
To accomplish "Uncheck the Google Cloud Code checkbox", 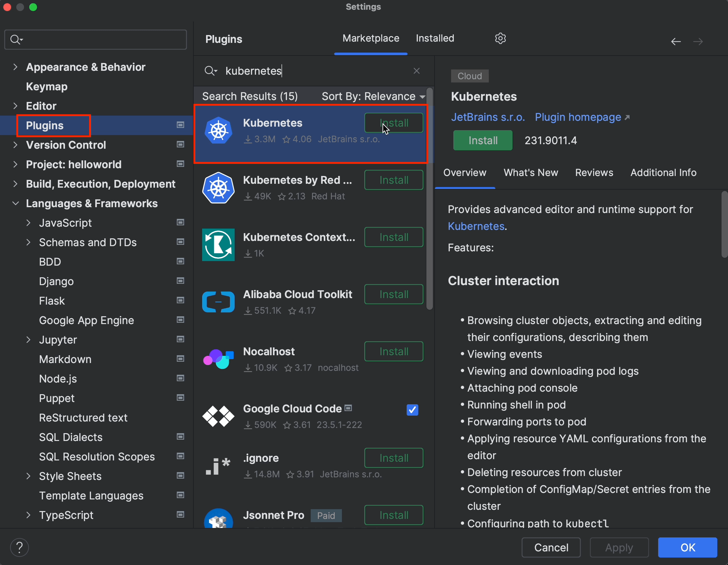I will click(x=412, y=410).
